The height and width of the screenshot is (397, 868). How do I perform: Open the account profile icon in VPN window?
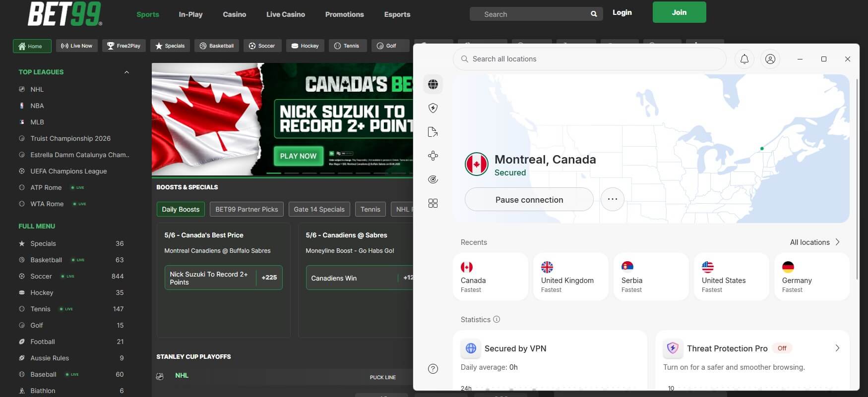pyautogui.click(x=770, y=59)
